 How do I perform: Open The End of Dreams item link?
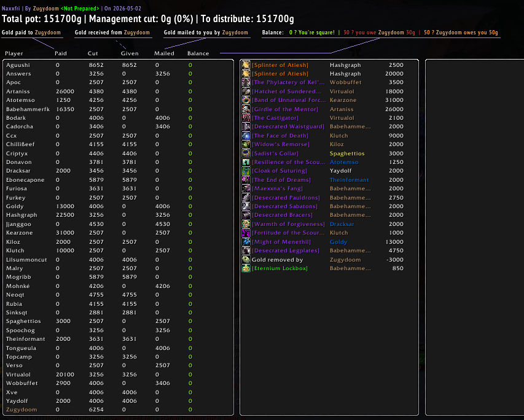click(x=281, y=180)
